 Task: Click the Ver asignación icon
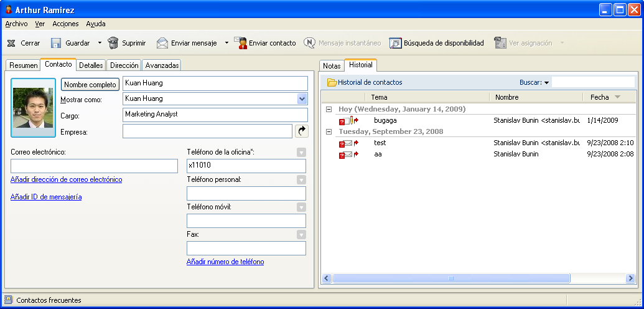500,43
